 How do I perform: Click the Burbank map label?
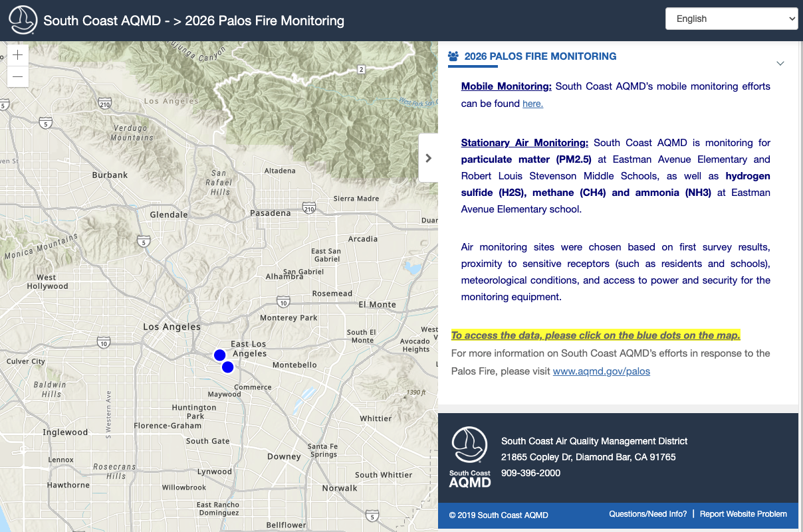(110, 175)
